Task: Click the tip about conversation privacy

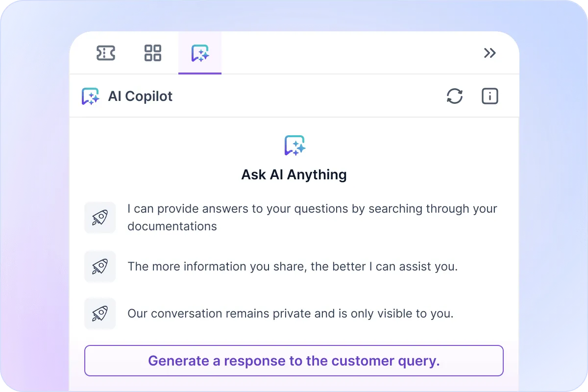Action: [290, 313]
